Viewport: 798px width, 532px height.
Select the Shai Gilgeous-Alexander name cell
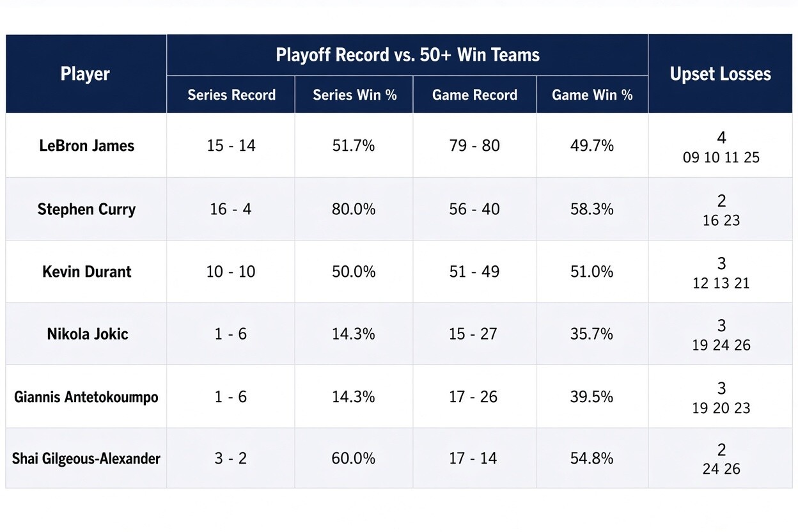pyautogui.click(x=86, y=458)
